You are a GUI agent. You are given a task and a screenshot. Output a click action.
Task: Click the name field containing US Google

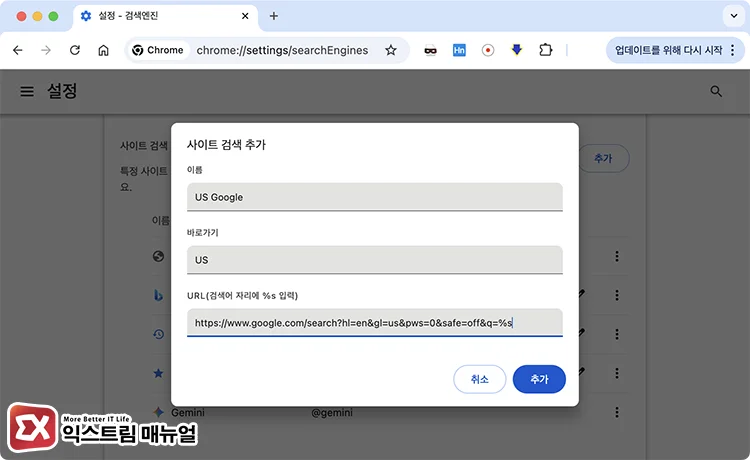pyautogui.click(x=375, y=197)
